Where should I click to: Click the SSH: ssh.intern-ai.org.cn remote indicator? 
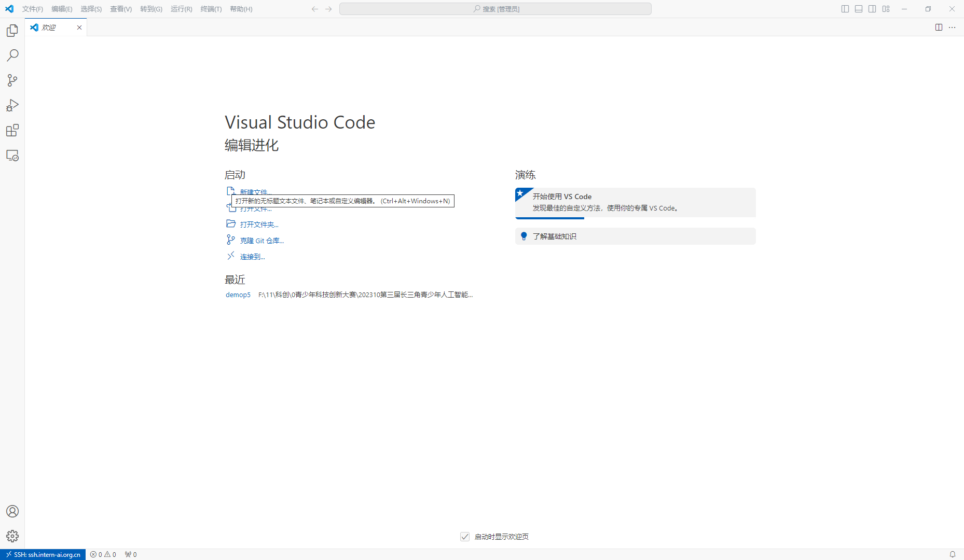(x=43, y=554)
